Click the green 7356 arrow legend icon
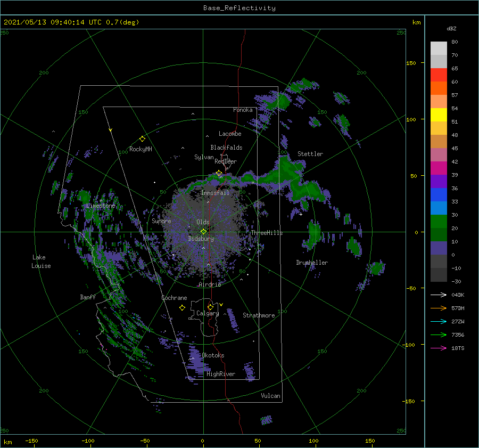Image resolution: width=479 pixels, height=448 pixels. 439,335
